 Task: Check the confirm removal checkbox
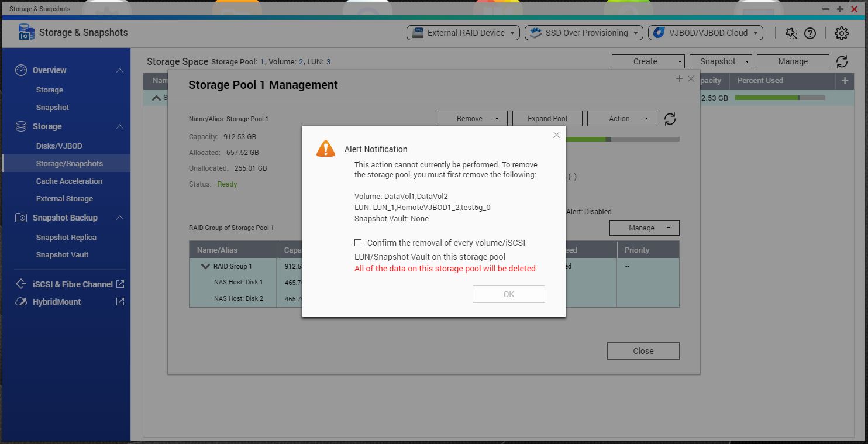tap(358, 243)
